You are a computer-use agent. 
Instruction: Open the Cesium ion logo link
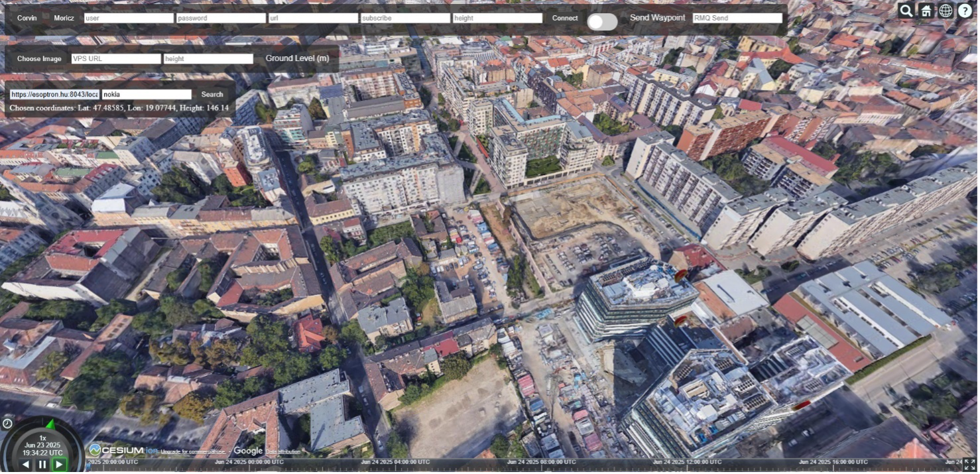pyautogui.click(x=122, y=451)
